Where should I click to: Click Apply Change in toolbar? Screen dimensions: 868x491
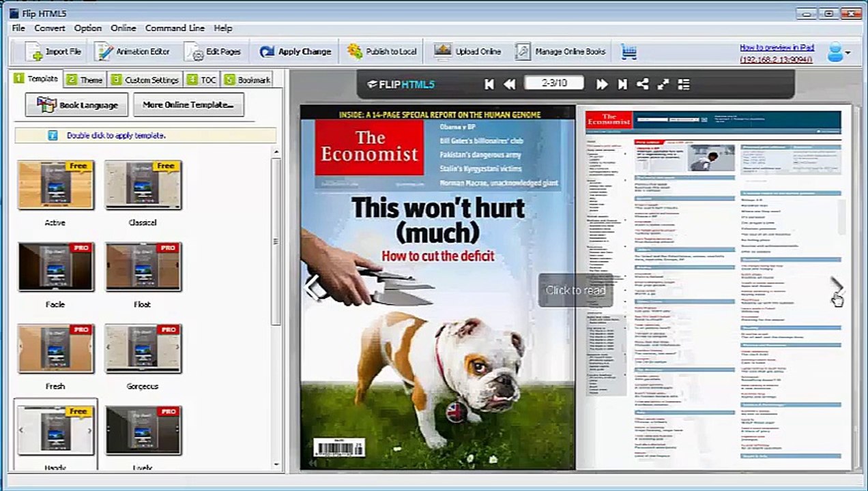pyautogui.click(x=295, y=51)
